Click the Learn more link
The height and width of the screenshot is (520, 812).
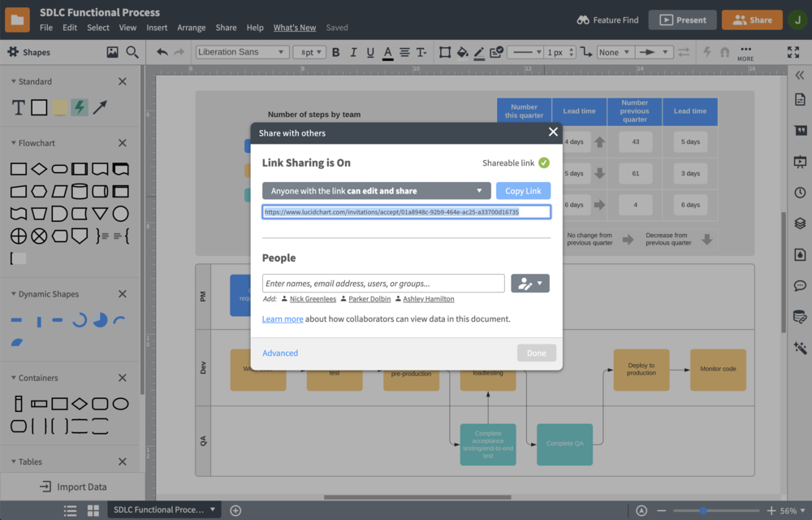pyautogui.click(x=281, y=318)
